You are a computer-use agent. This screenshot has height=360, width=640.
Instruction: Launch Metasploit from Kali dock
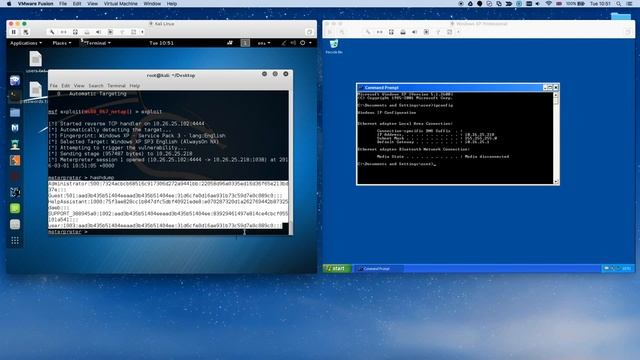click(x=15, y=128)
